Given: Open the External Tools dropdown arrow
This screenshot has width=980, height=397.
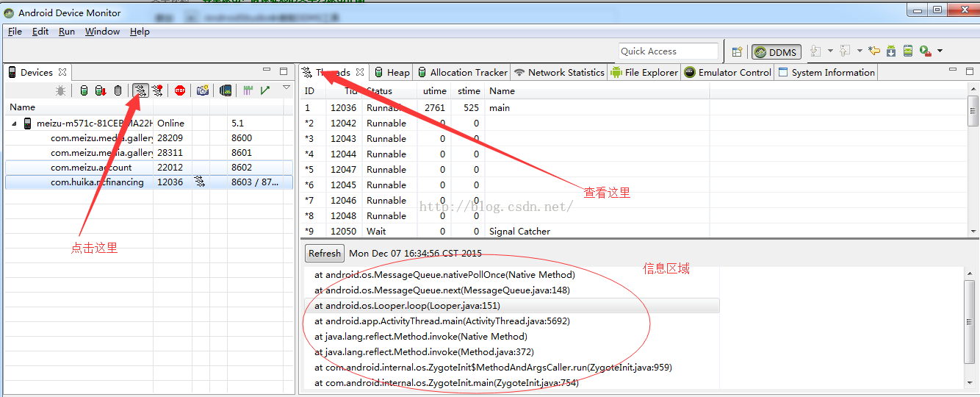Looking at the screenshot, I should [940, 51].
